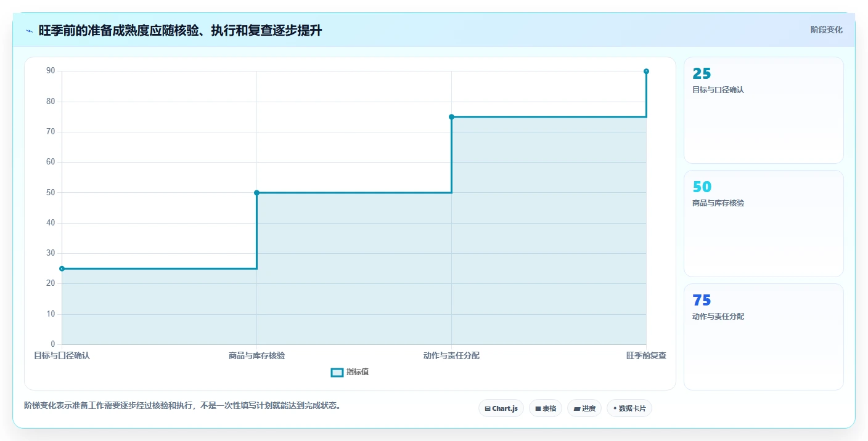
Task: Select the chart data point at value 50
Action: (256, 193)
